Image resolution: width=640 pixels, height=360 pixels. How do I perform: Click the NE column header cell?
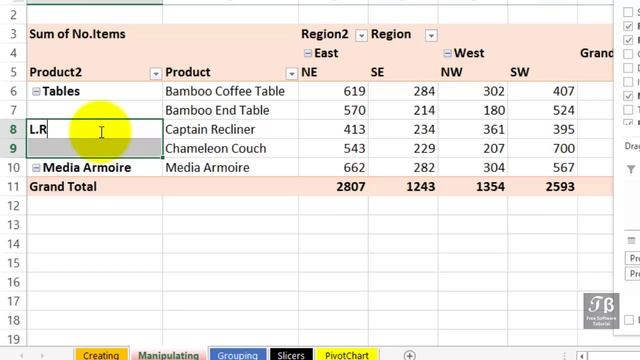tap(333, 72)
